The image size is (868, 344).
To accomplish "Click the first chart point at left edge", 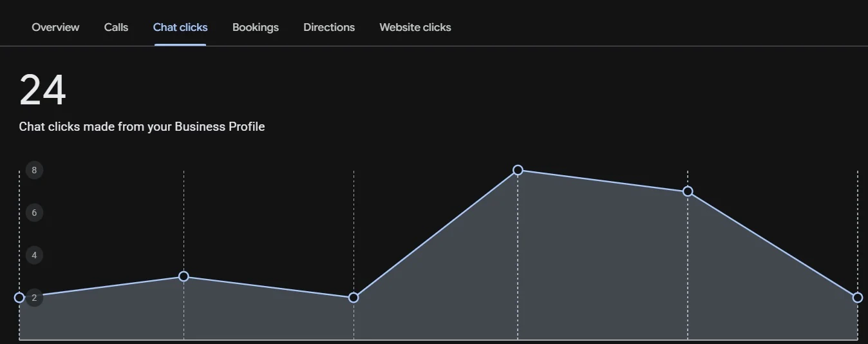I will click(19, 298).
